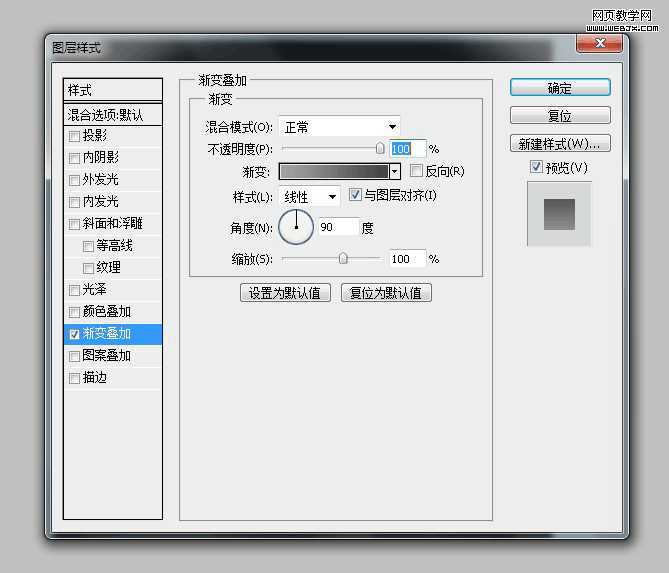Select the 描边 row label
Screen dimensions: 669x573
pyautogui.click(x=95, y=378)
